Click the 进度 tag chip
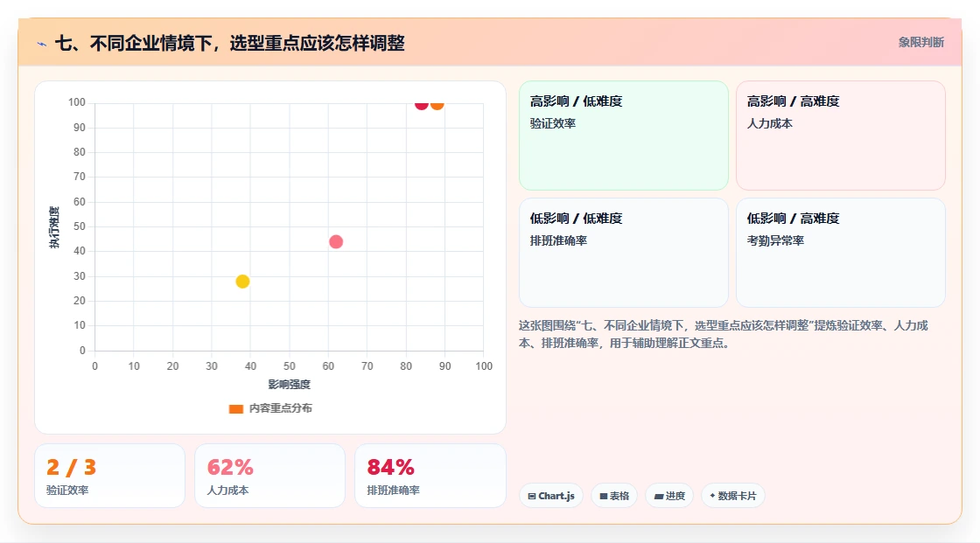Viewport: 980px width, 543px height. [669, 496]
